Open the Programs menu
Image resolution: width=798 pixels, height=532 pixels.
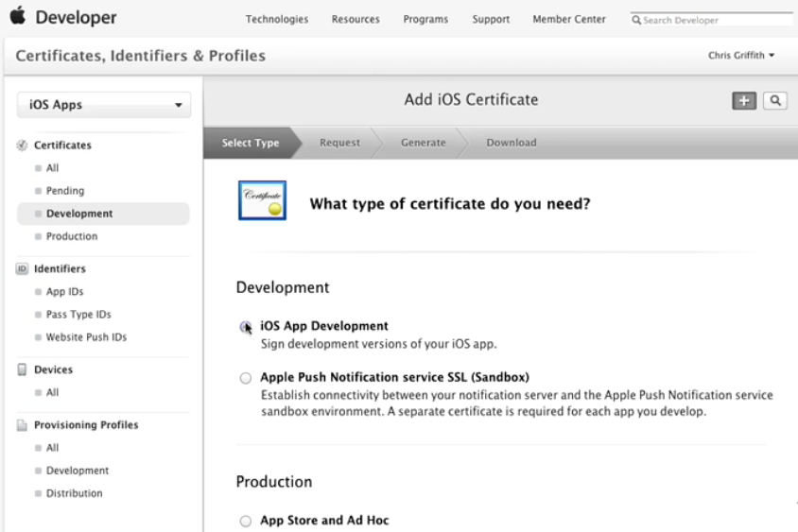426,19
